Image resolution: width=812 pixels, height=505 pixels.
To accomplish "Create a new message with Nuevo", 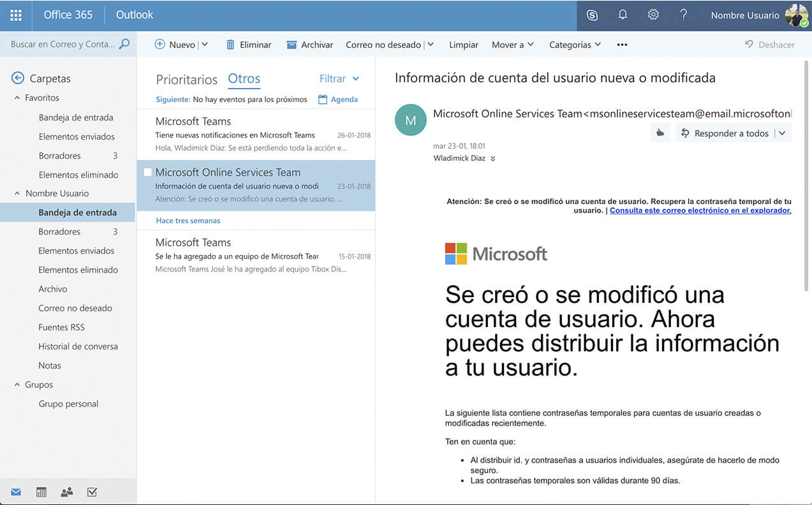I will (x=175, y=45).
